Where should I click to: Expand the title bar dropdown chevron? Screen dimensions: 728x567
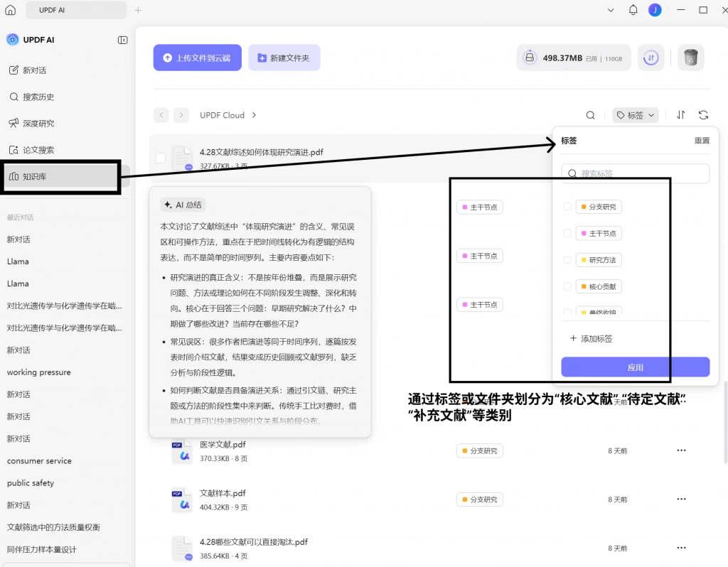click(611, 10)
